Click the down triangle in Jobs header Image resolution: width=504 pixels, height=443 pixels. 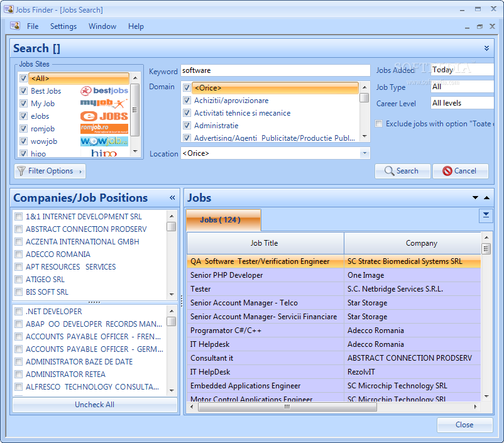(x=475, y=197)
